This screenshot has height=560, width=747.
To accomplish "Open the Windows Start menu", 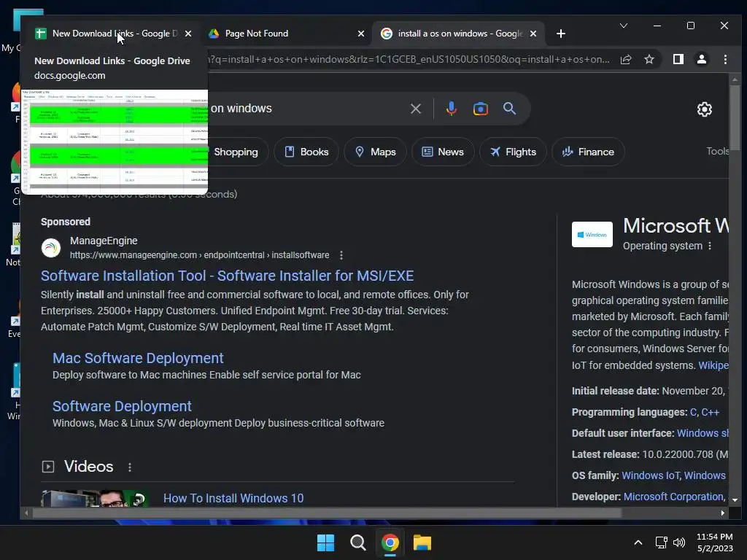I will click(x=326, y=542).
